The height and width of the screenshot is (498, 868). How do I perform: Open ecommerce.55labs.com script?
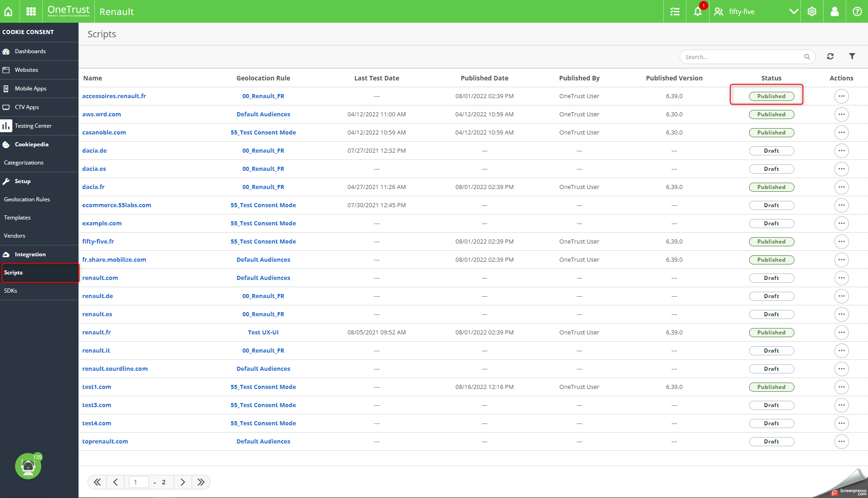117,205
